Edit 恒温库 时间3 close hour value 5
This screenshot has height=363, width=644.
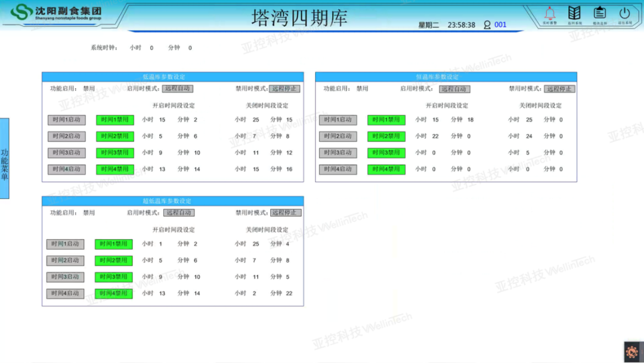528,152
